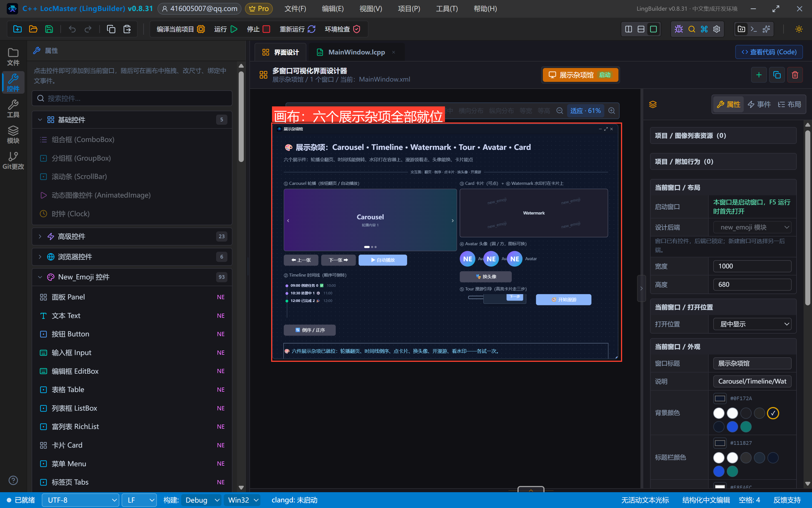Click the 运行 run button

tap(226, 29)
